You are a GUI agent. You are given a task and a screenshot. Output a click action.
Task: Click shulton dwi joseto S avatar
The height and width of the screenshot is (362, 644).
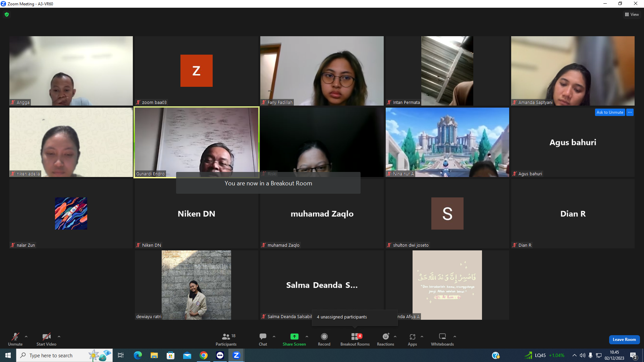(x=447, y=214)
